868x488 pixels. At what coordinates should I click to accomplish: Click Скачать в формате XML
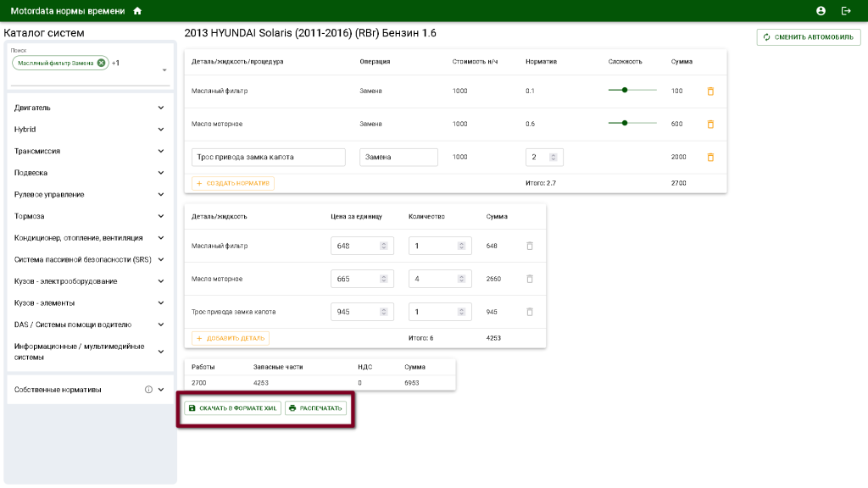[x=232, y=408]
